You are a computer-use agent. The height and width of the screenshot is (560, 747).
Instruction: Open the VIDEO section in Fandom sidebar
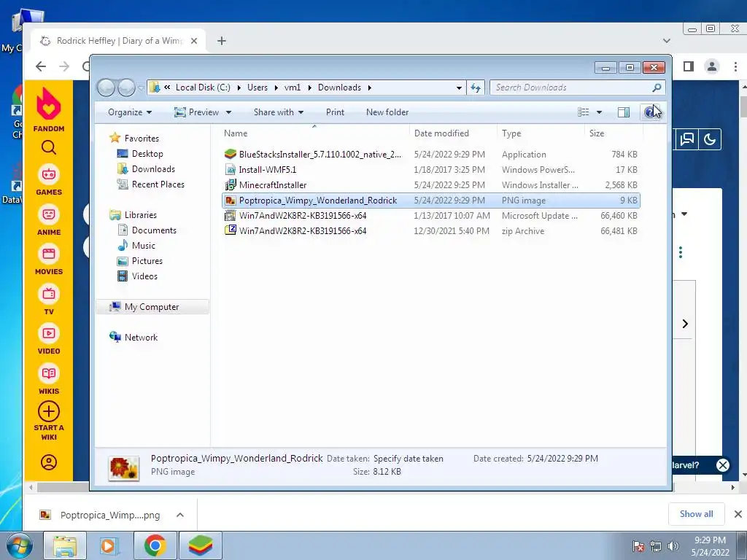[49, 338]
